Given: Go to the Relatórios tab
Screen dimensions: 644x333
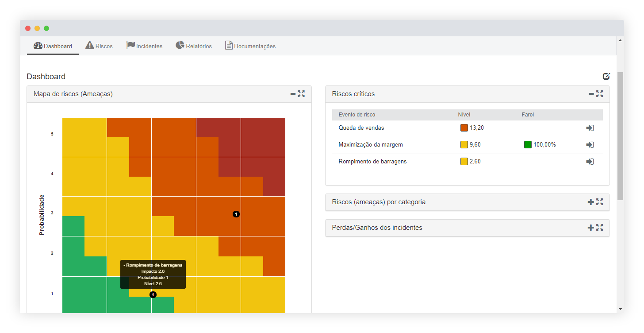Looking at the screenshot, I should pos(194,46).
